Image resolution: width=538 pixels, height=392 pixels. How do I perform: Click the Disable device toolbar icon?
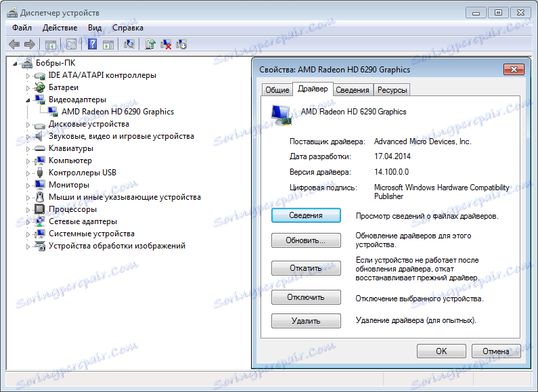181,44
